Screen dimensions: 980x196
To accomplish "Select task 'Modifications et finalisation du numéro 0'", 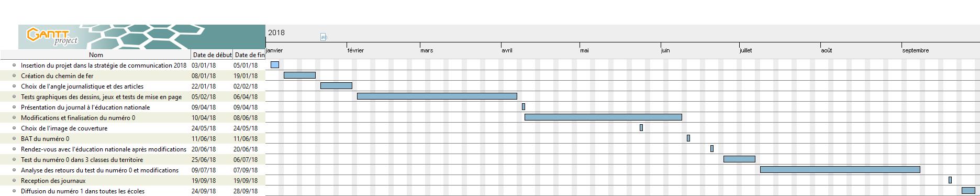I will [78, 118].
